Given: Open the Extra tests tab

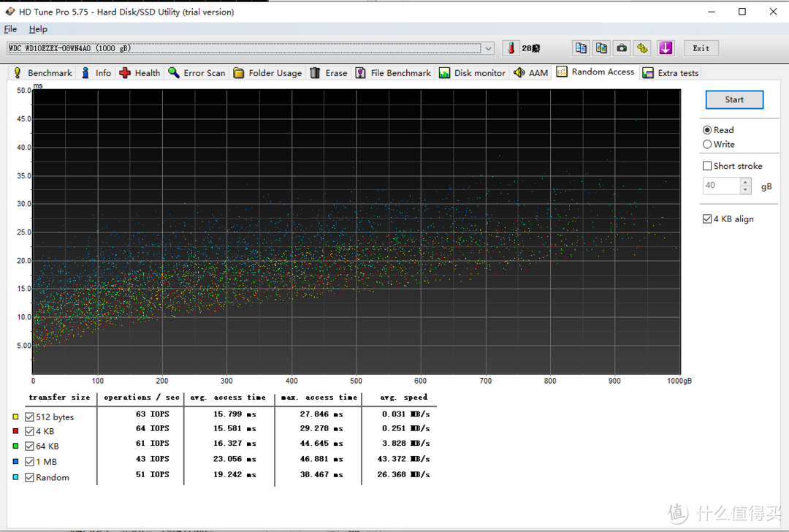Looking at the screenshot, I should [x=671, y=73].
